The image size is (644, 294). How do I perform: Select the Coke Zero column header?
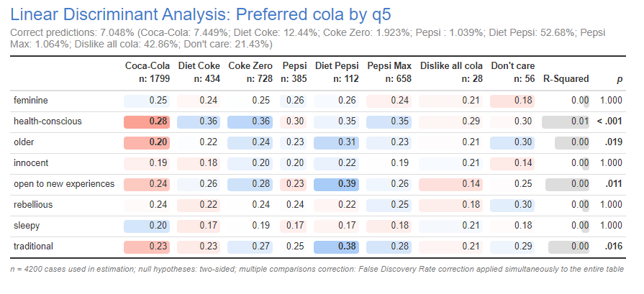click(x=249, y=71)
